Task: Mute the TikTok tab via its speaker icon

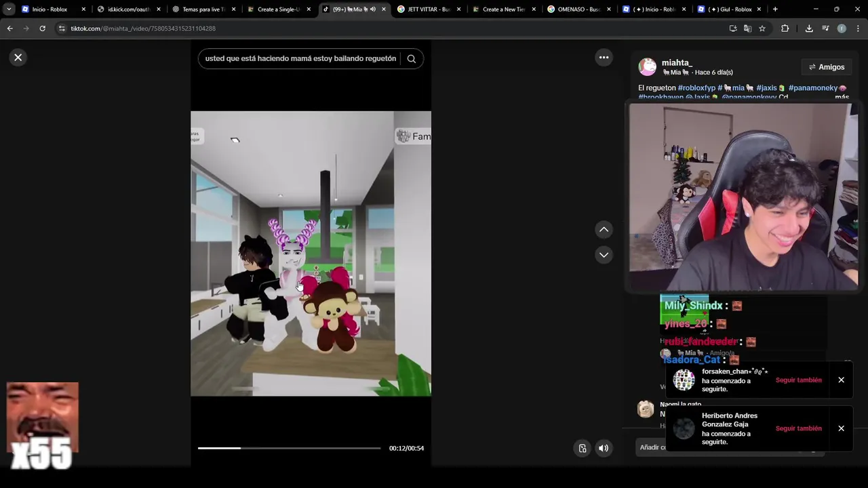Action: click(x=373, y=9)
